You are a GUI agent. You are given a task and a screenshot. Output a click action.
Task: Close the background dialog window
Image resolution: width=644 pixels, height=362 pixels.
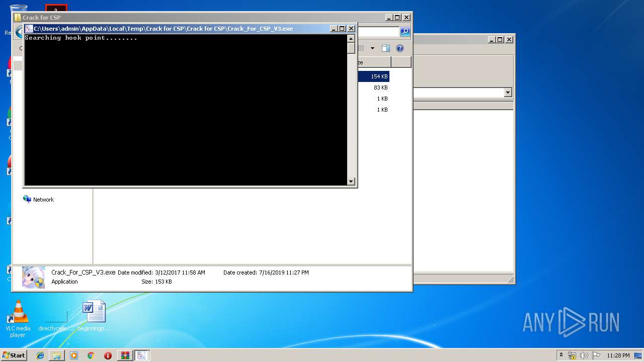pos(509,39)
